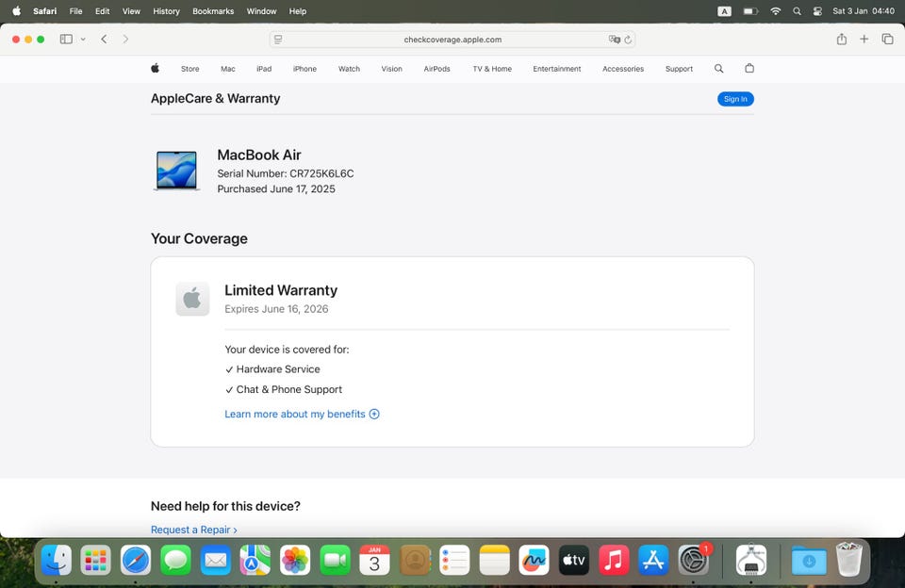Open a new tab with plus icon
Image resolution: width=905 pixels, height=588 pixels.
pos(864,40)
